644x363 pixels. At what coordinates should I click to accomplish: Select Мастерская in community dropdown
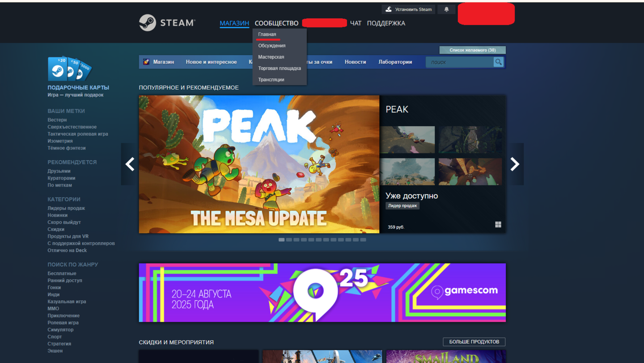coord(271,57)
